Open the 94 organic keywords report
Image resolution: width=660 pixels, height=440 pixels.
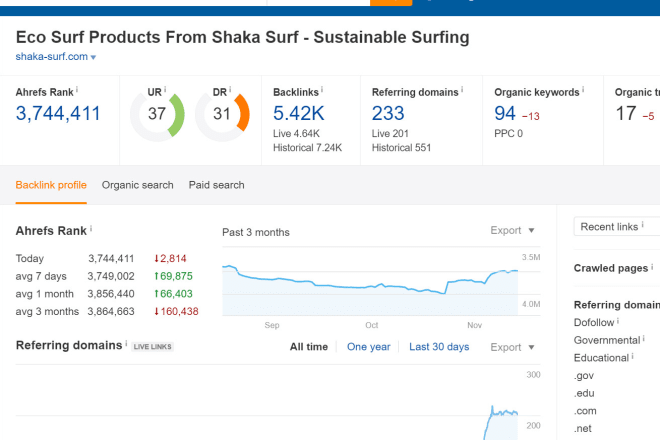point(505,113)
